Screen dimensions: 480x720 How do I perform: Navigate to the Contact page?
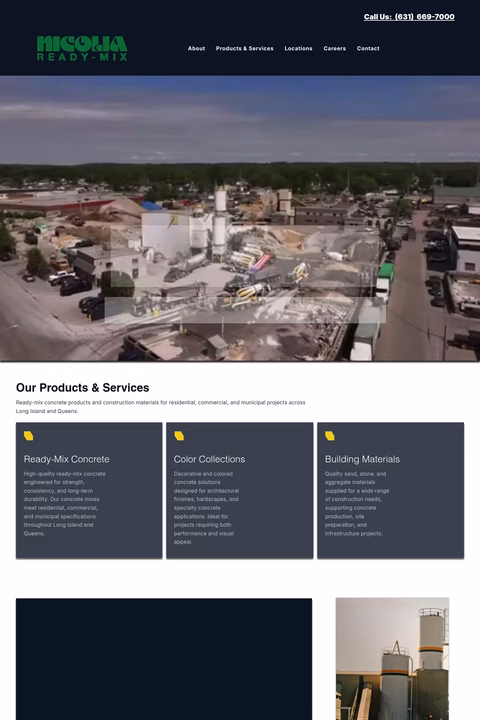(368, 48)
